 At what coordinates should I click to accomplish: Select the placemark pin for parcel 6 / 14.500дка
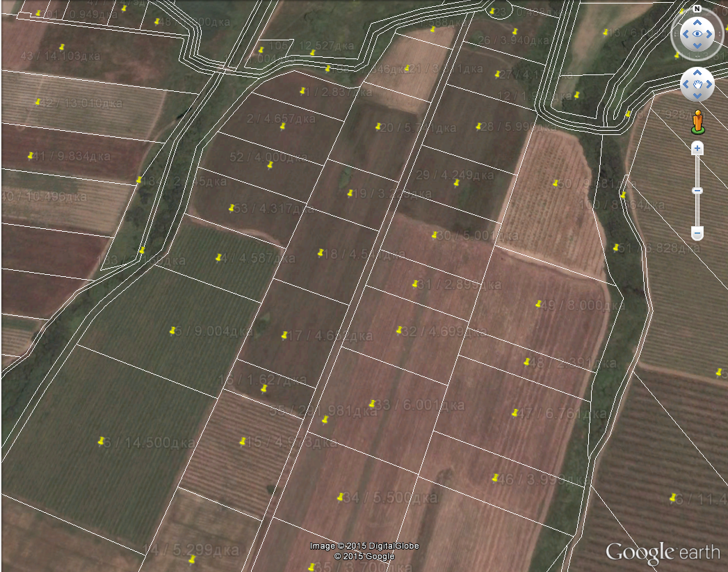[x=102, y=441]
